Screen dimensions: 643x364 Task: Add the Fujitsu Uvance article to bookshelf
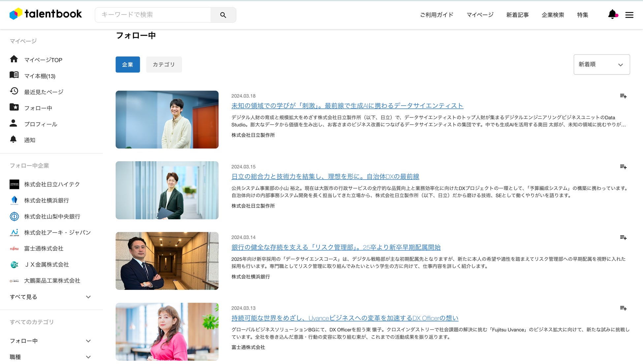point(623,308)
